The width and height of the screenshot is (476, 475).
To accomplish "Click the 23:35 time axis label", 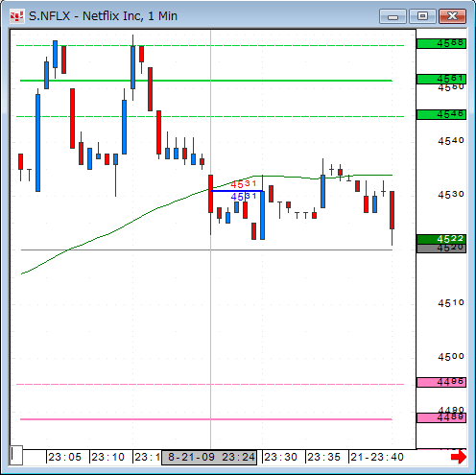I will (324, 457).
